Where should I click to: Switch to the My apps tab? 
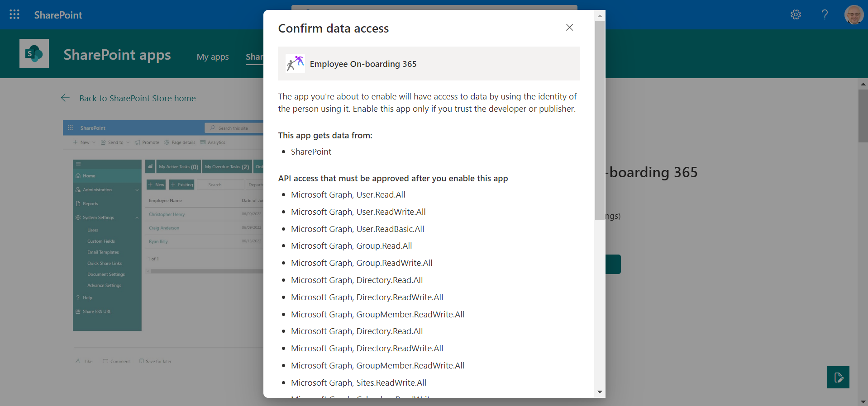(213, 57)
